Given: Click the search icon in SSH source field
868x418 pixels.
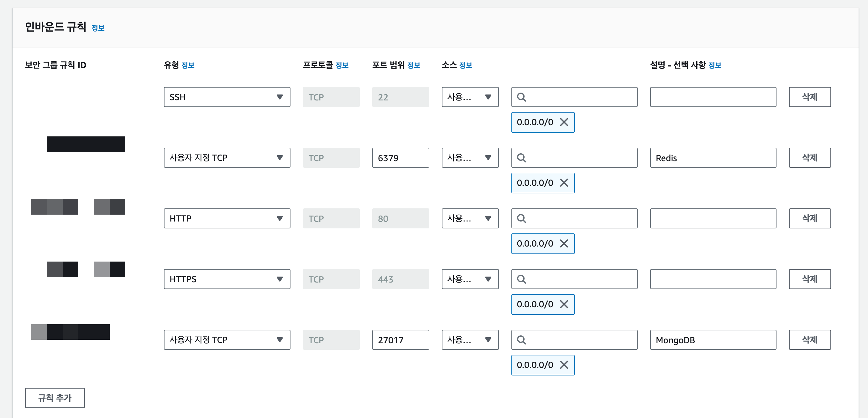Looking at the screenshot, I should coord(521,97).
